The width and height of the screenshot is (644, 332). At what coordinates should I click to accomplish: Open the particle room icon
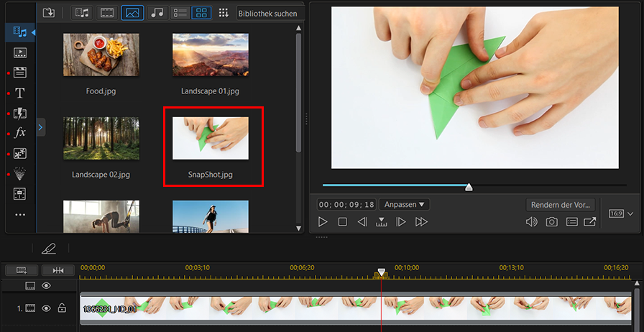pos(19,174)
